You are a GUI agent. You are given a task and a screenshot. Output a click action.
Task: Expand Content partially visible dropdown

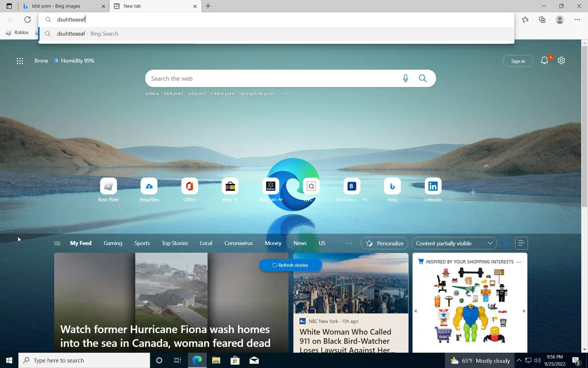point(454,243)
